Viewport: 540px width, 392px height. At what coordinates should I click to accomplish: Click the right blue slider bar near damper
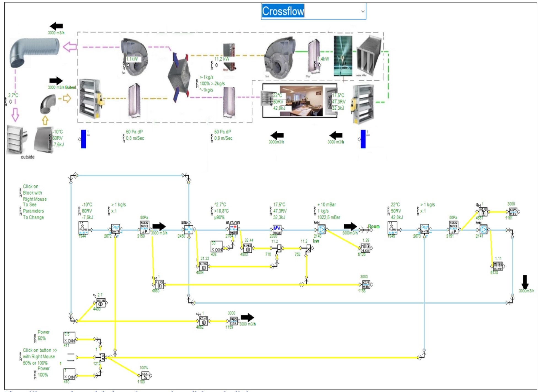click(363, 139)
